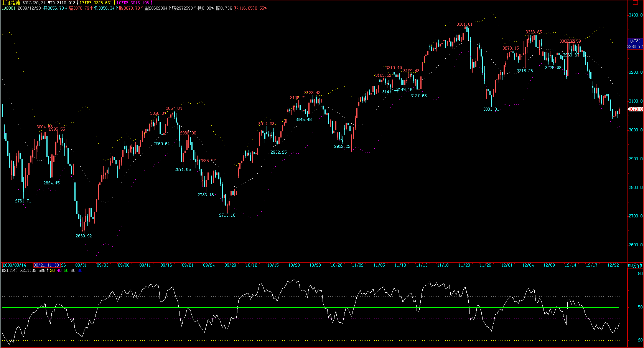Screen dimensions: 644x348
Task: Click the 3400.0 price axis label
Action: (x=636, y=15)
